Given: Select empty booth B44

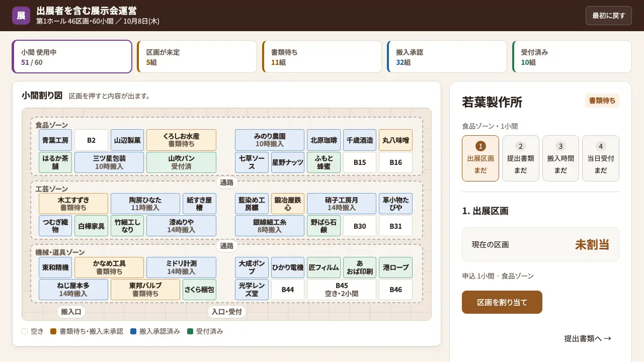Looking at the screenshot, I should [288, 290].
